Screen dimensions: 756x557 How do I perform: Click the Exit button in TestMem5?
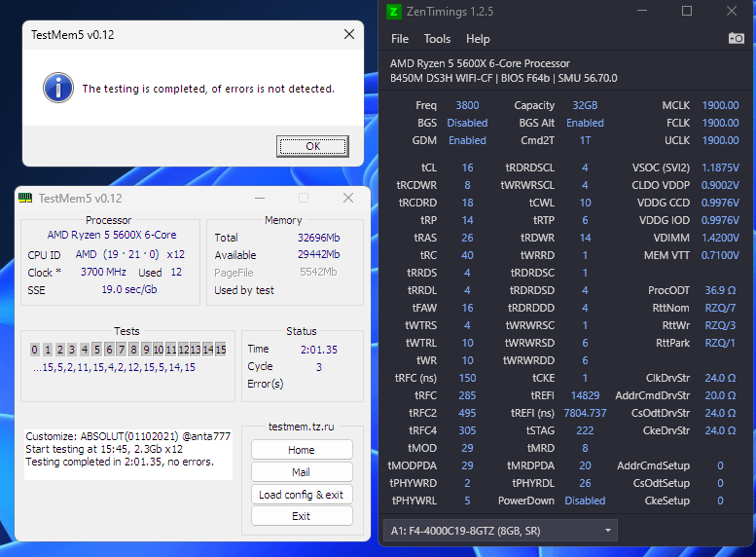click(302, 516)
